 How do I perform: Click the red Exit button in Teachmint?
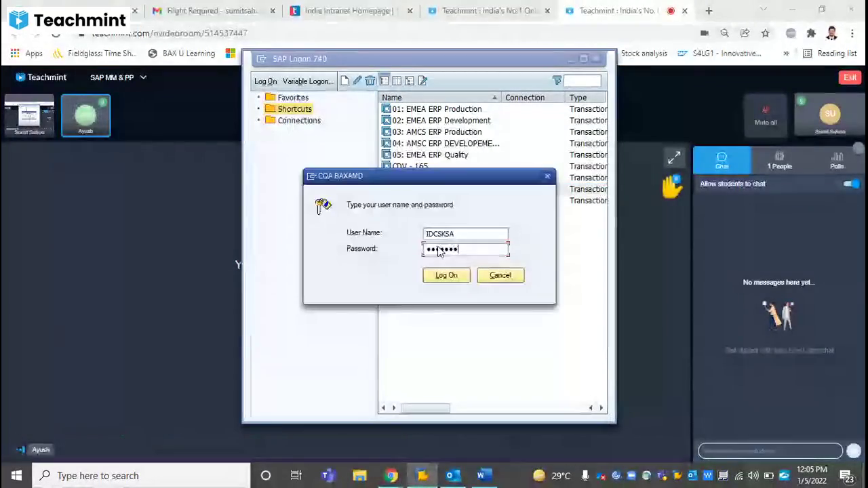click(850, 77)
